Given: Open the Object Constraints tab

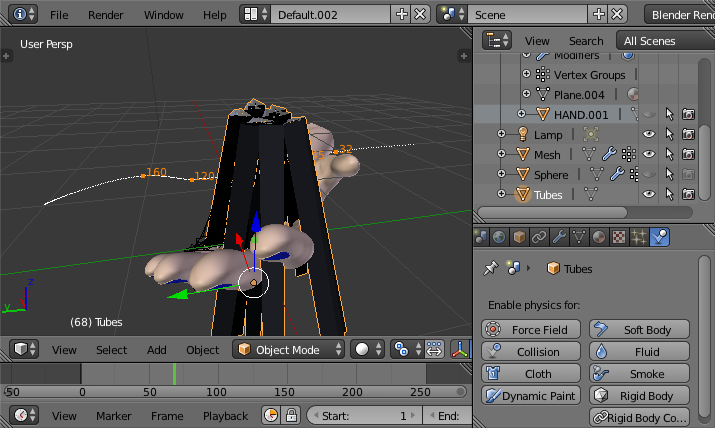Looking at the screenshot, I should coord(539,237).
